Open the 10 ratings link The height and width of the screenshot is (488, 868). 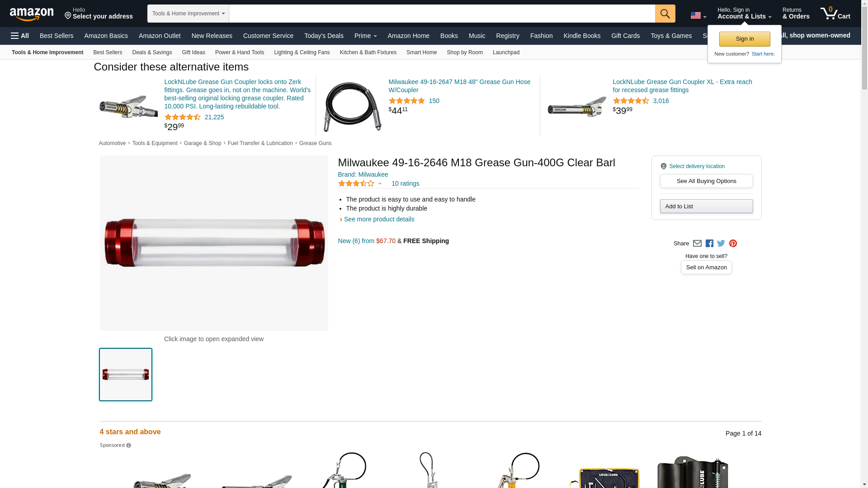[x=405, y=183]
